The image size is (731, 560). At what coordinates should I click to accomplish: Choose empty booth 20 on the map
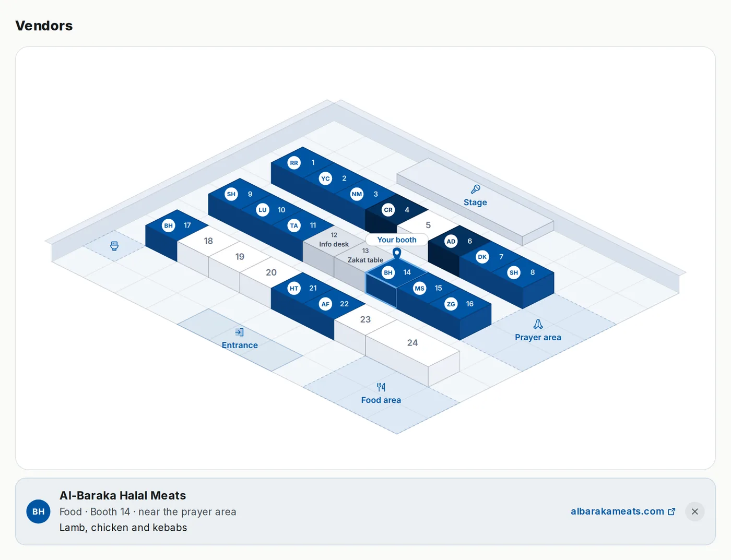pyautogui.click(x=271, y=272)
